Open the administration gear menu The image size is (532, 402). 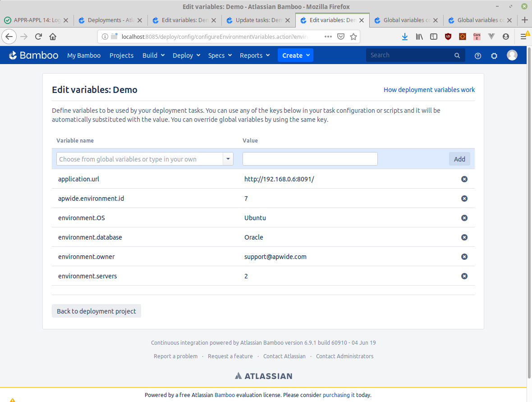[494, 55]
